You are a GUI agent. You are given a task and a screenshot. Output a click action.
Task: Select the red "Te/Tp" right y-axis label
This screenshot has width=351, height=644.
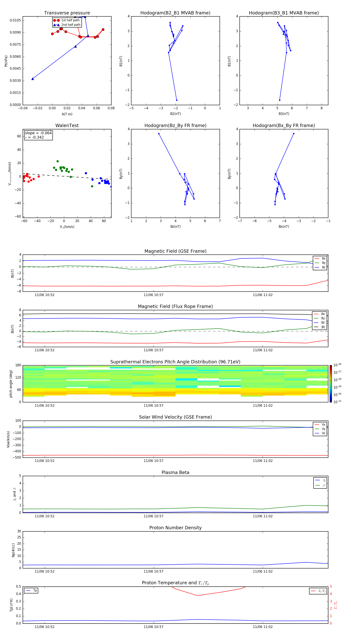(336, 605)
